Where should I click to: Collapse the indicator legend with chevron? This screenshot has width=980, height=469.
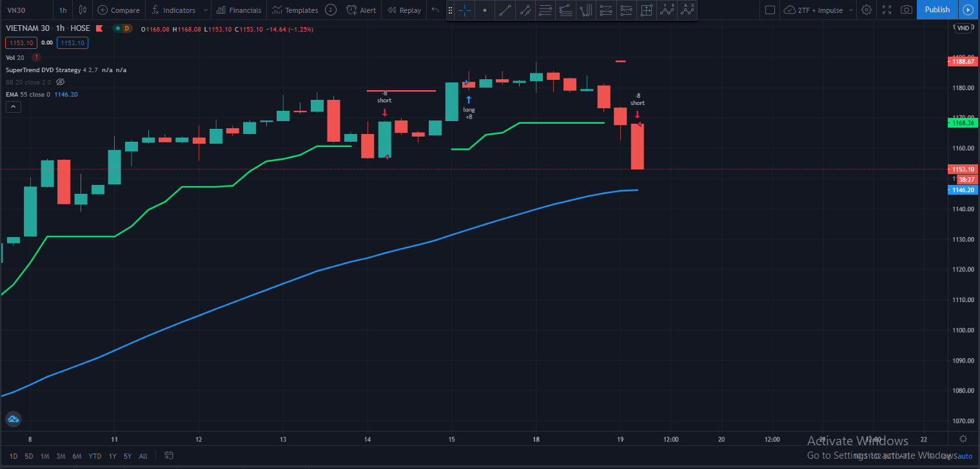pyautogui.click(x=14, y=107)
